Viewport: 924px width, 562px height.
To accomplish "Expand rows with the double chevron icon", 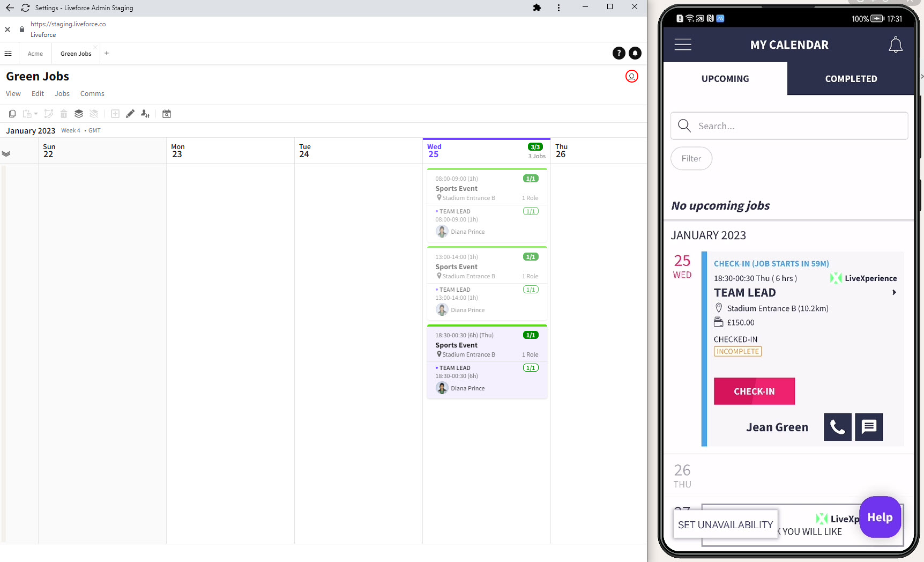I will [x=6, y=154].
